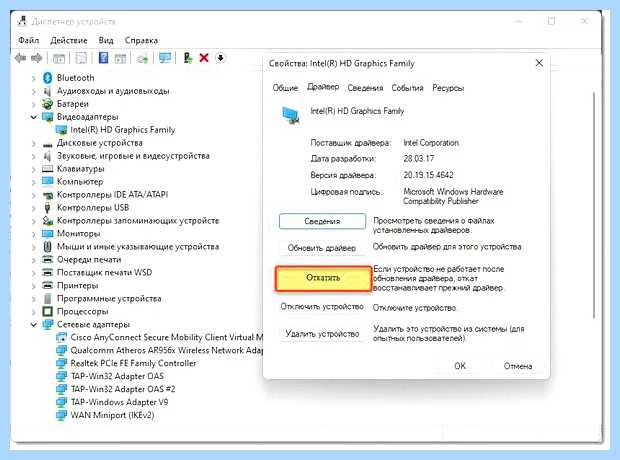Select Qualcomm Atheros AR956x Wireless adapter

pos(159,350)
